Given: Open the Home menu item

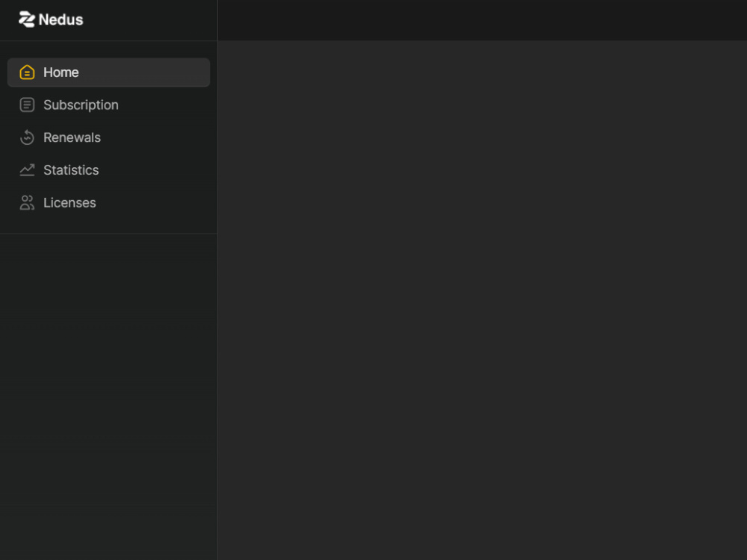Looking at the screenshot, I should pyautogui.click(x=108, y=72).
